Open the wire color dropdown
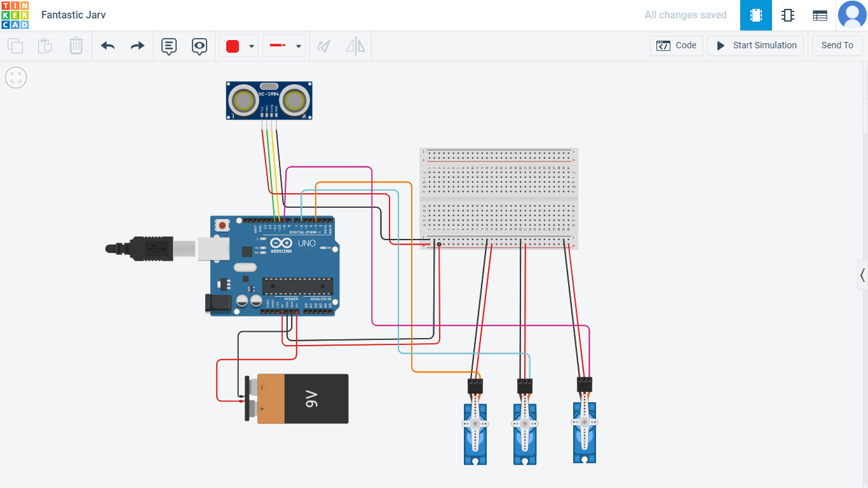868x488 pixels. click(x=251, y=46)
